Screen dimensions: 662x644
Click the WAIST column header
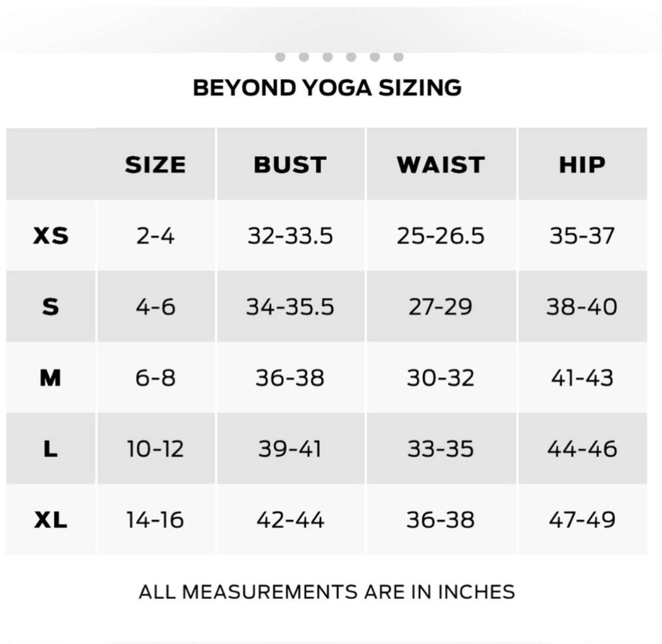tap(441, 164)
